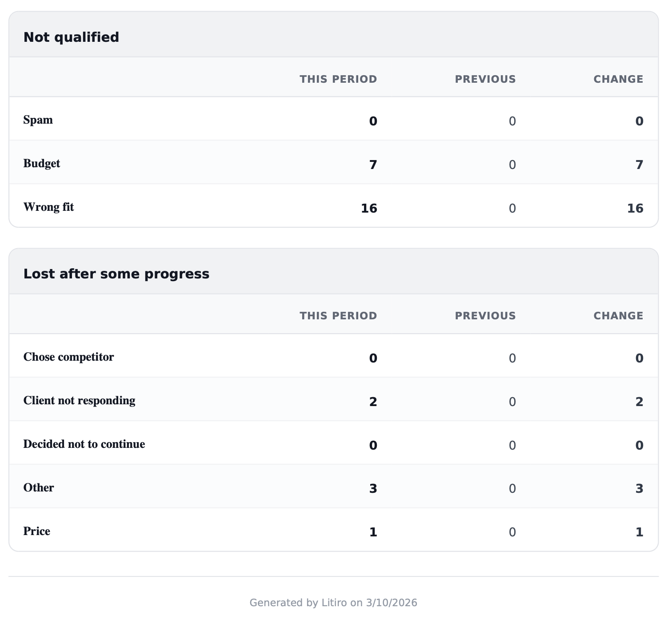Click Change header in Not qualified table
This screenshot has width=672, height=620.
618,79
